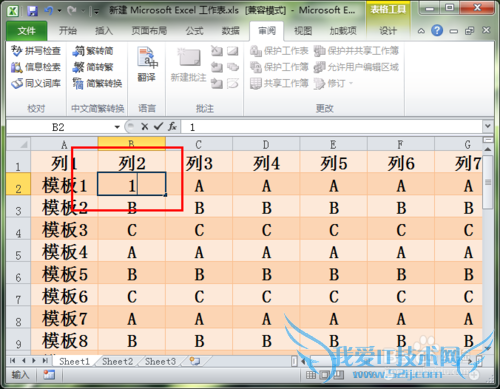Click 保护工作簿 protect workbook
This screenshot has width=500, height=389.
point(279,67)
